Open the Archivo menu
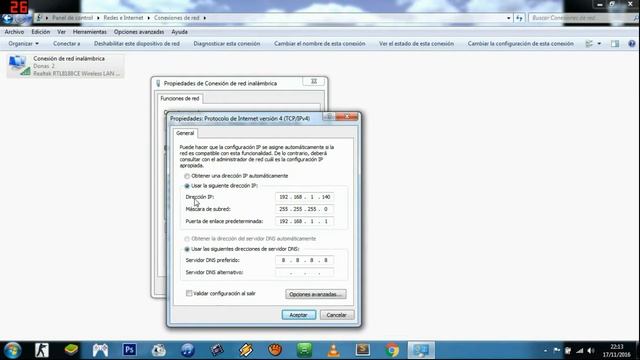Viewport: 640px width, 360px height. (x=14, y=32)
